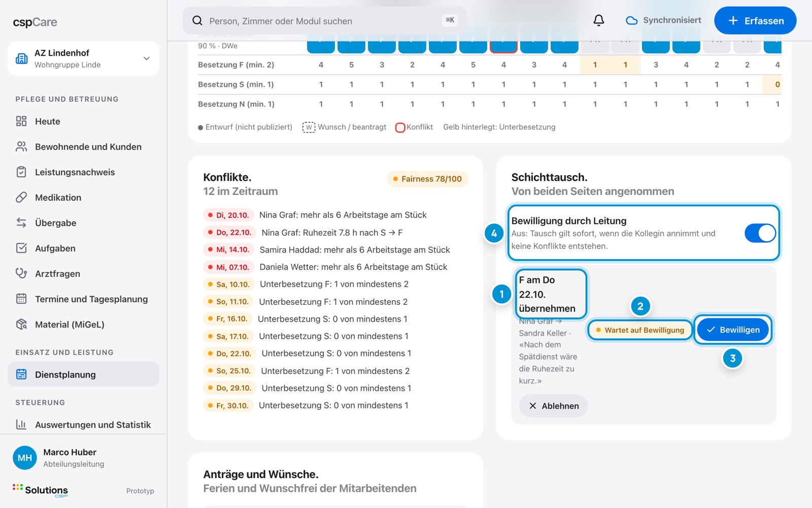Open the notifications bell
The width and height of the screenshot is (812, 508).
(x=599, y=20)
